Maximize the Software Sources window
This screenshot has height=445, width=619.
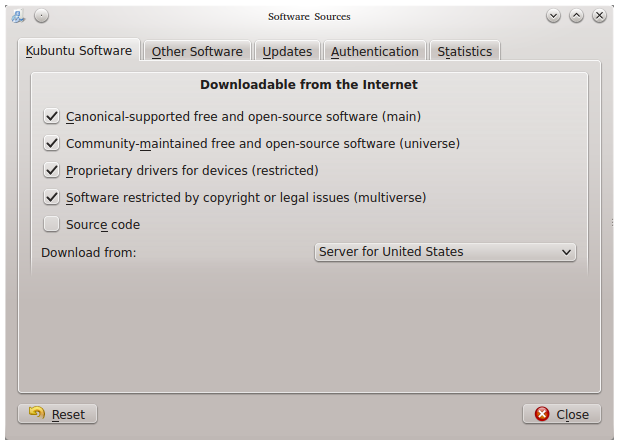click(x=577, y=16)
